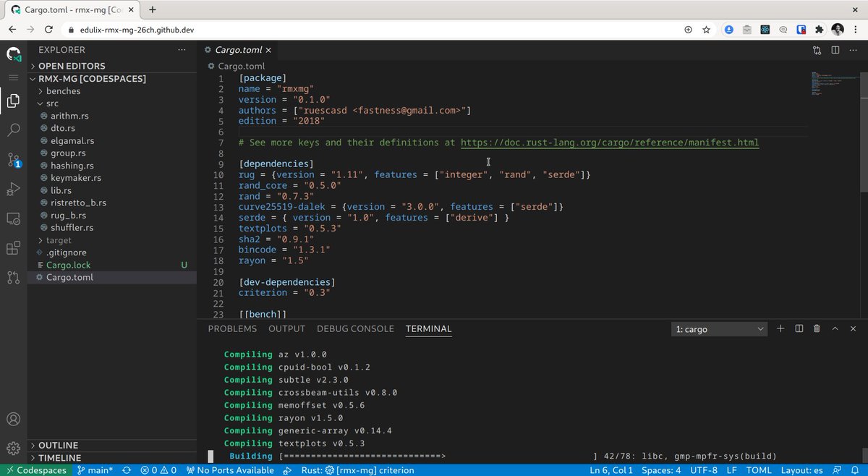Collapse the src folder
Viewport: 868px width, 476px height.
tap(111, 103)
